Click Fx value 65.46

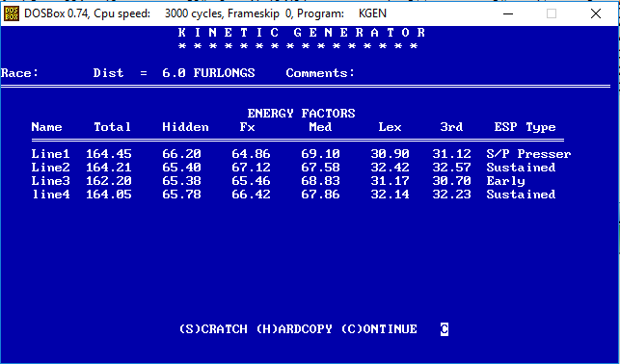click(x=251, y=180)
